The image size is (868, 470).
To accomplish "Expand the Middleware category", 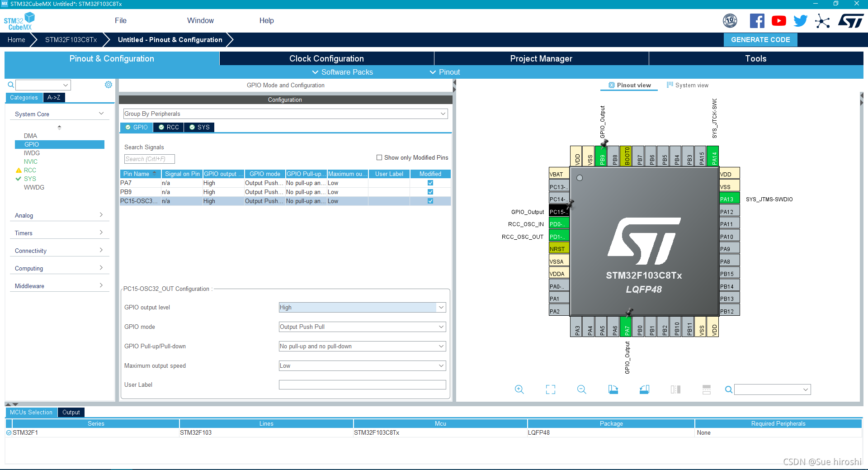I will [59, 286].
